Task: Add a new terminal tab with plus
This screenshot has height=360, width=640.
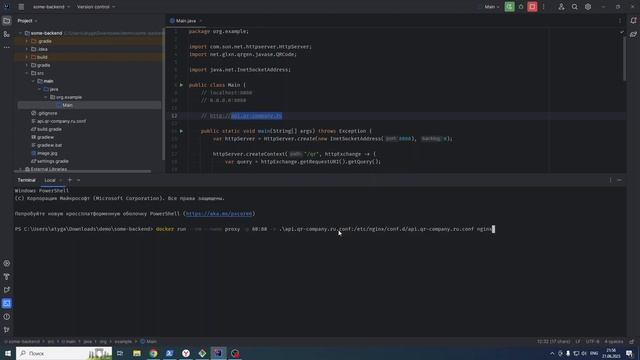Action: click(70, 180)
